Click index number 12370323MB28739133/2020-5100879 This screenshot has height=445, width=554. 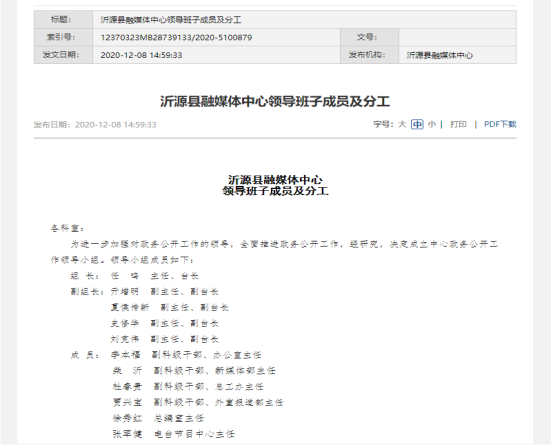pyautogui.click(x=176, y=37)
